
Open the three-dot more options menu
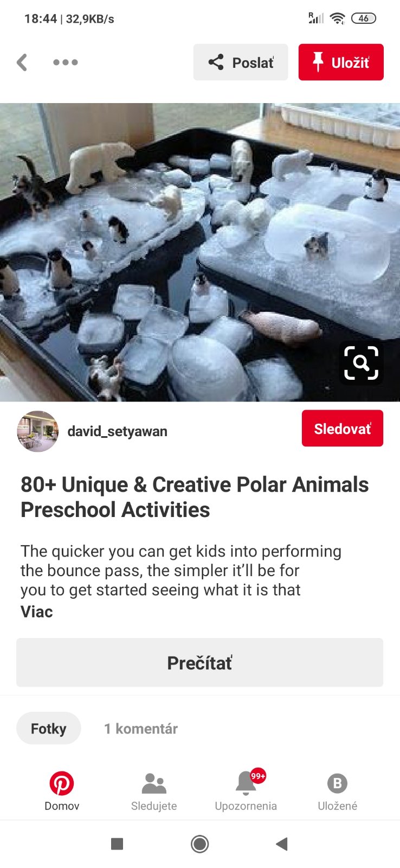(66, 62)
